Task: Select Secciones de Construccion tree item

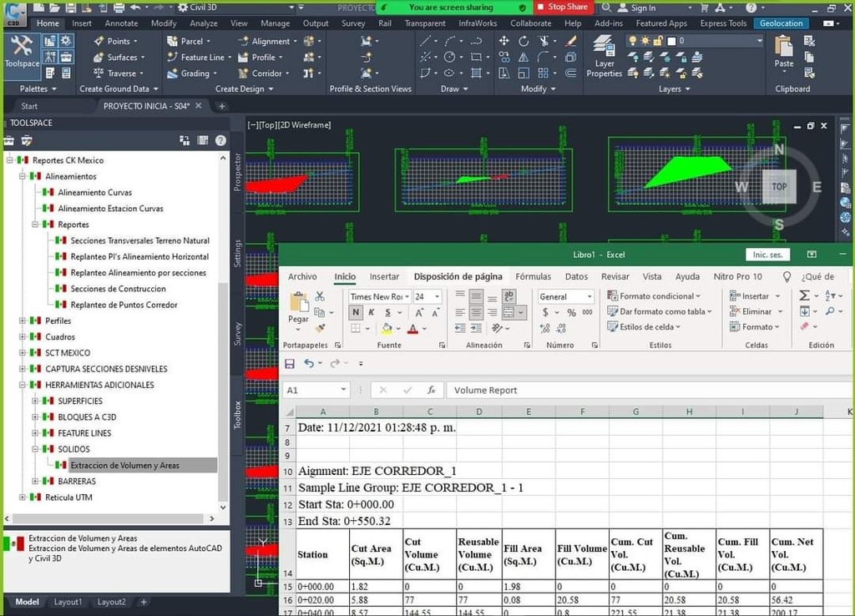Action: pyautogui.click(x=118, y=288)
